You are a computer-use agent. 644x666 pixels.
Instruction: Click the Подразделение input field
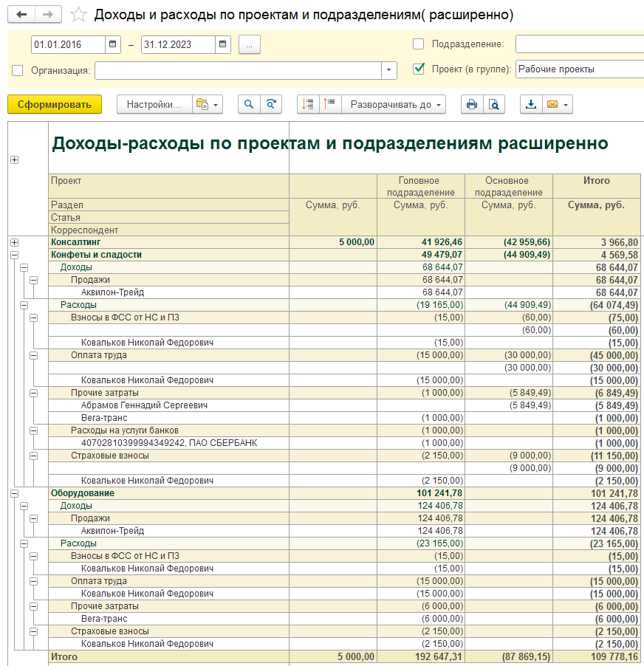pyautogui.click(x=580, y=44)
